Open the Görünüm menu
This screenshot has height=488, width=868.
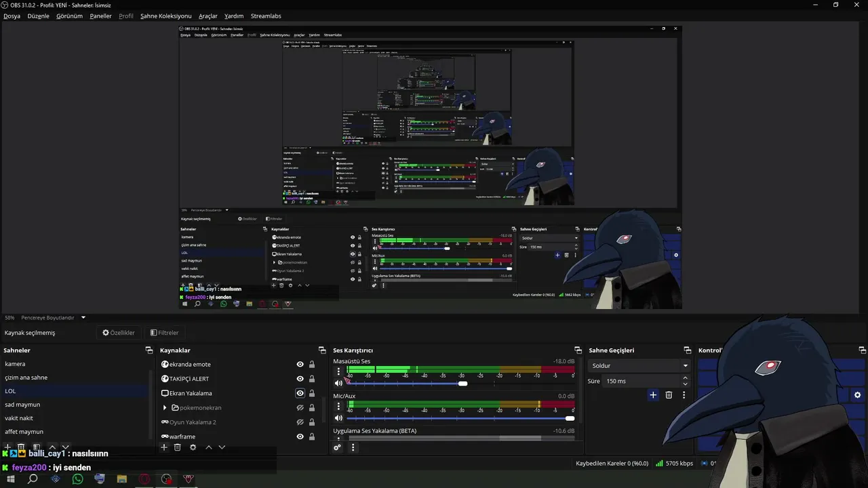pyautogui.click(x=69, y=16)
